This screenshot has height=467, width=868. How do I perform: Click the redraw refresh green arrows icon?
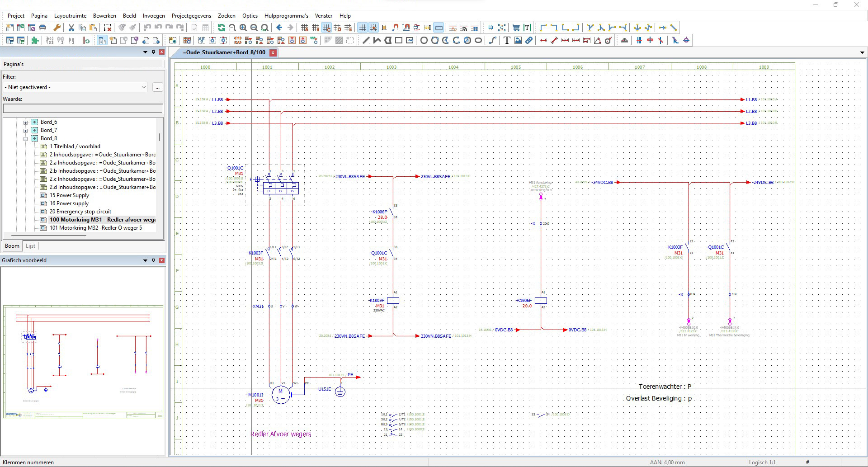[x=221, y=28]
